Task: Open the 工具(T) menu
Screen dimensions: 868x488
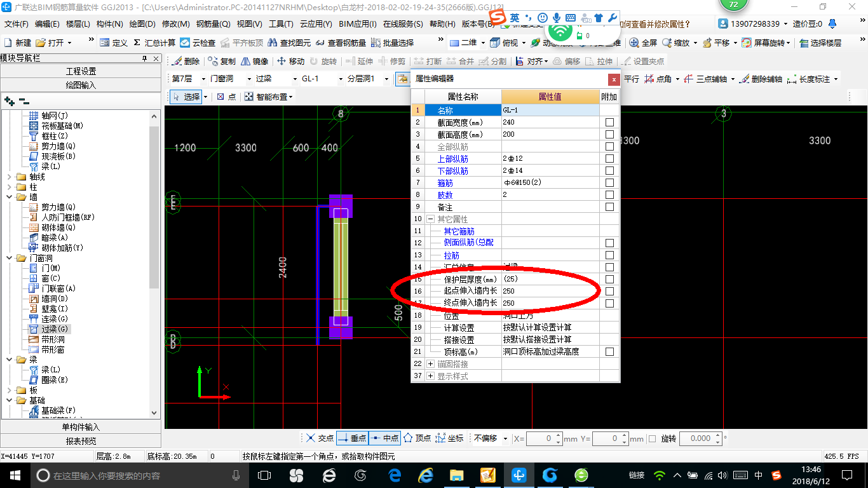Action: point(280,24)
